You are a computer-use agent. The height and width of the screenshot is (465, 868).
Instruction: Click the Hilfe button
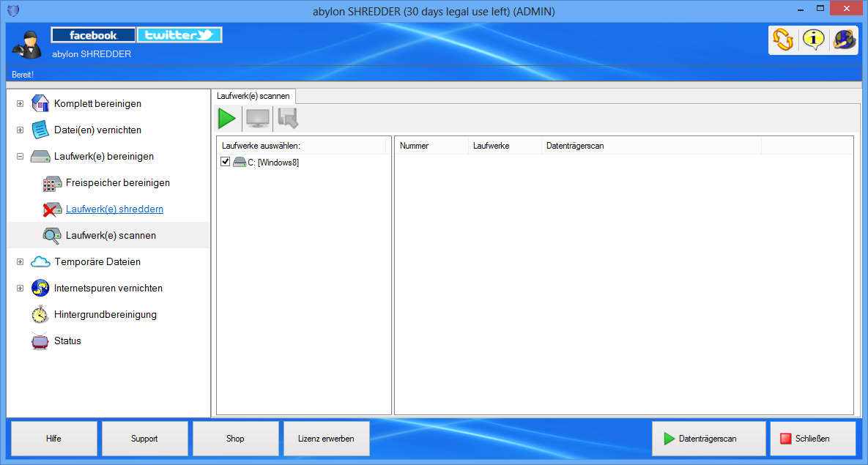click(x=53, y=439)
